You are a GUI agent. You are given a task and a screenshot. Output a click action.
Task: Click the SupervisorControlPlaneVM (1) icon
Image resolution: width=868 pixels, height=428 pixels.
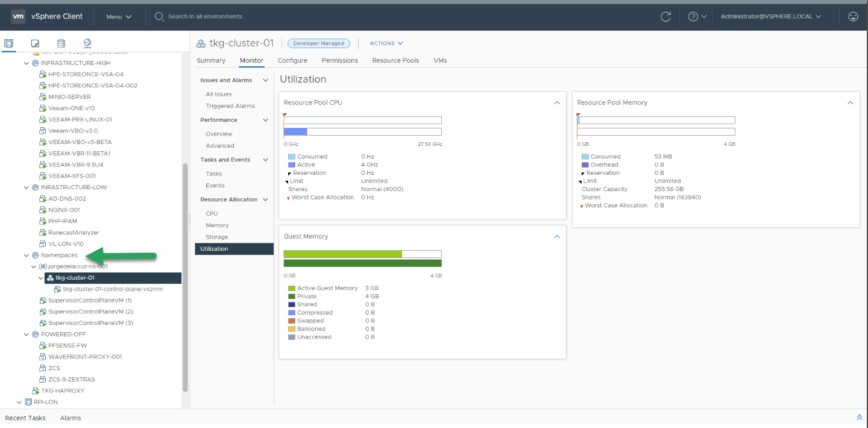point(43,300)
